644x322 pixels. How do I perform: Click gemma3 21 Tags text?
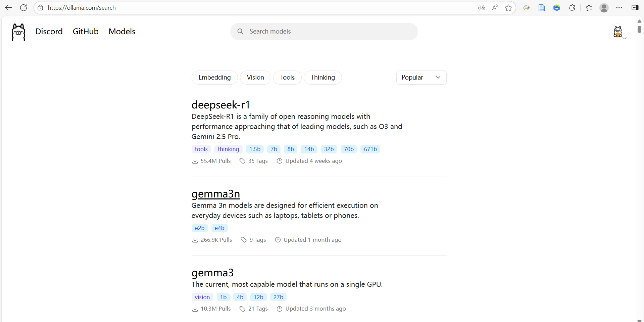coord(258,309)
